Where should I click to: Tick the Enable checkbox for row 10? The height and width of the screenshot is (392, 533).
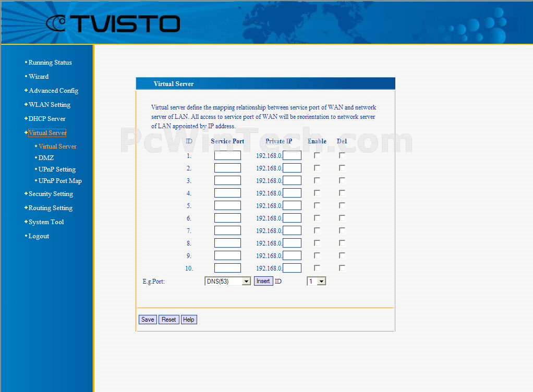(x=317, y=268)
